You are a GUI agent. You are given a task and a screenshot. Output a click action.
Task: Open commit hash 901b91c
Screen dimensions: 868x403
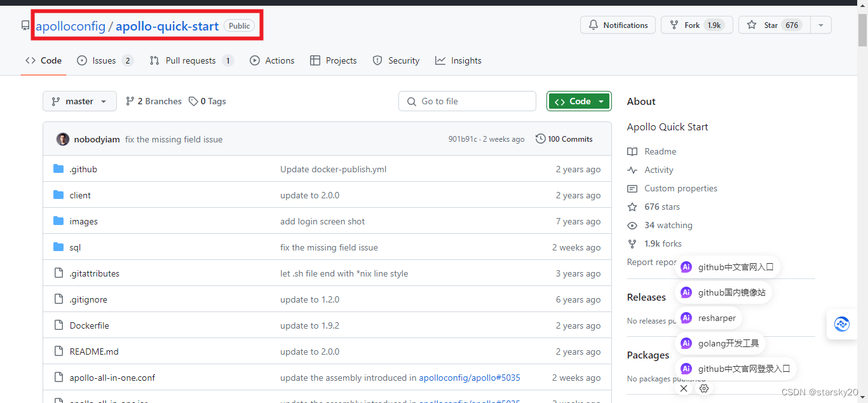(463, 139)
